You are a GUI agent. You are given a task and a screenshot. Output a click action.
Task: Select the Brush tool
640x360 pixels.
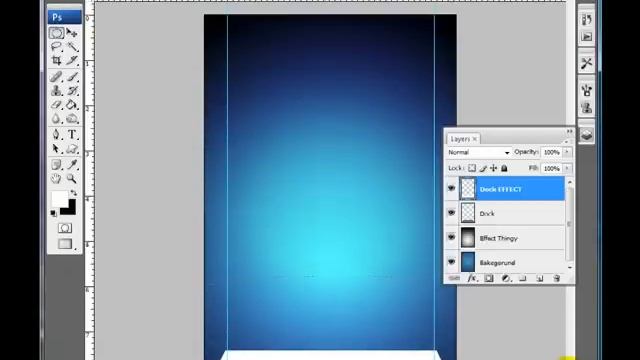(72, 77)
